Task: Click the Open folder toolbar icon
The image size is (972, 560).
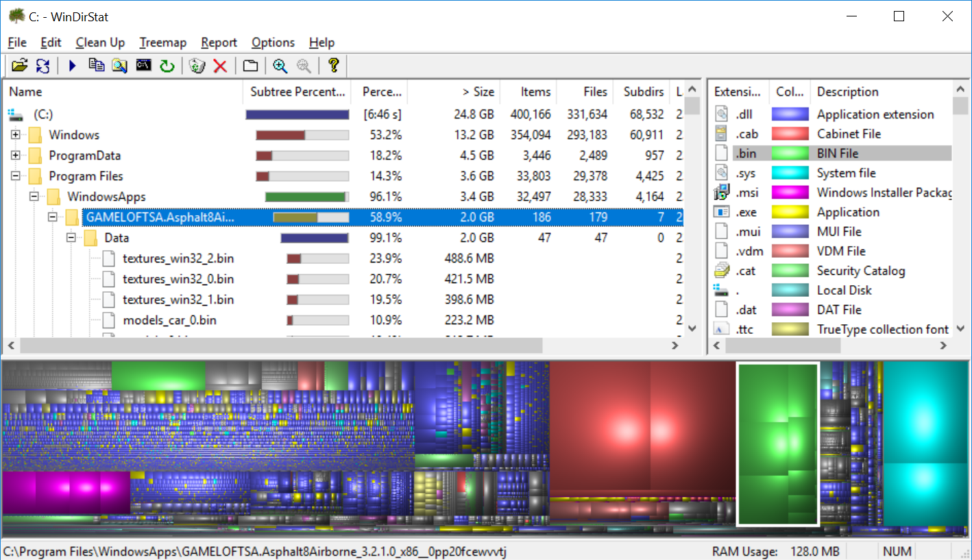Action: pos(20,66)
